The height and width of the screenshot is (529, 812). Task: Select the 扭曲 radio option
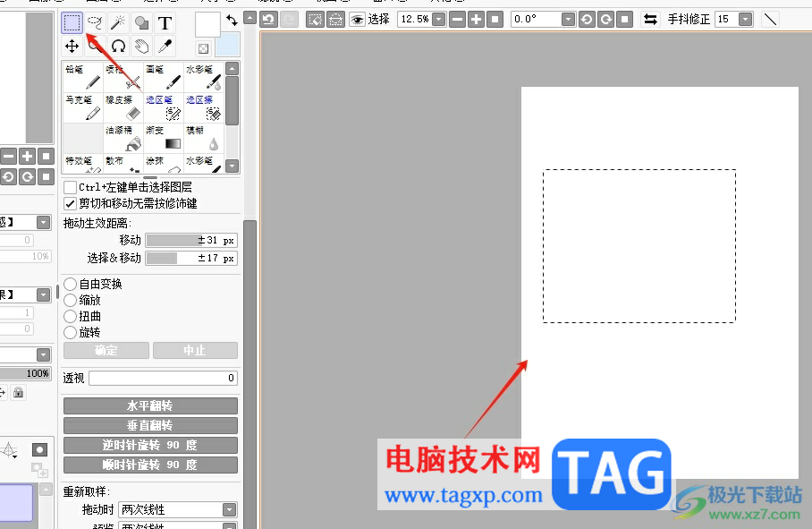click(x=71, y=316)
